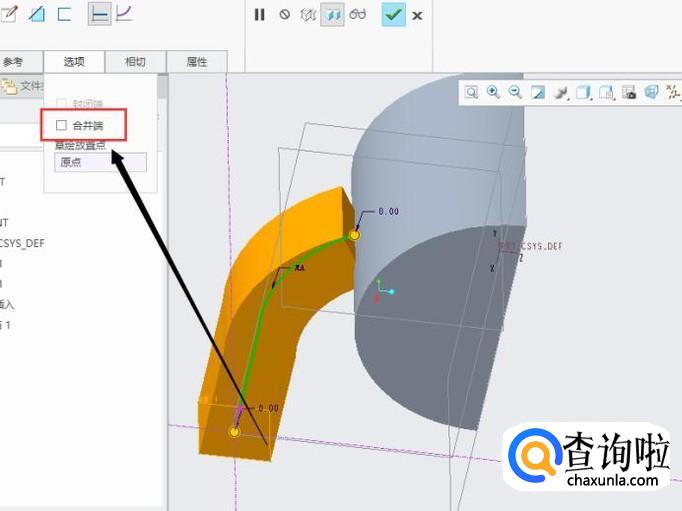Click the 原点 sketch placement field

coord(100,162)
